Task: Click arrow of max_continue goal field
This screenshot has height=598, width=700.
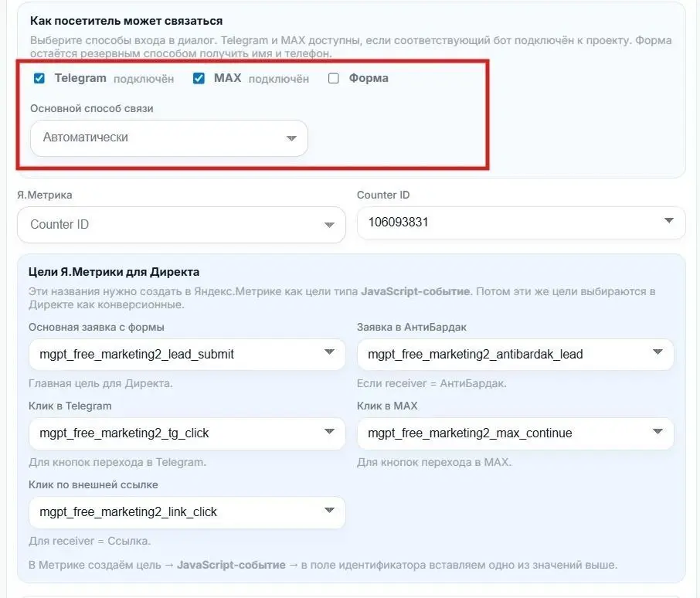Action: pyautogui.click(x=658, y=431)
